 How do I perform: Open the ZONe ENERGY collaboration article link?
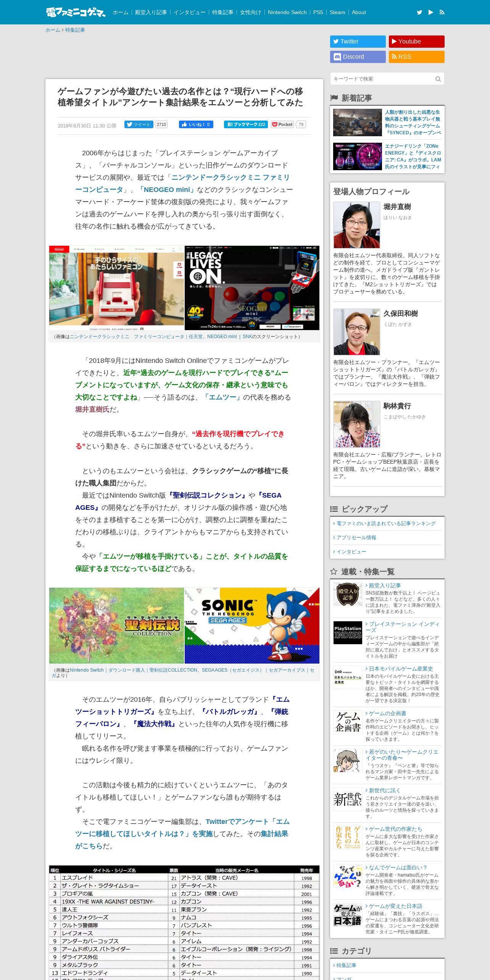tap(413, 156)
